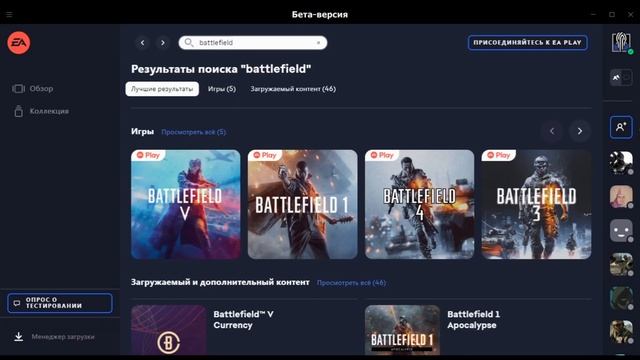Click the search magnifier icon

tap(189, 42)
